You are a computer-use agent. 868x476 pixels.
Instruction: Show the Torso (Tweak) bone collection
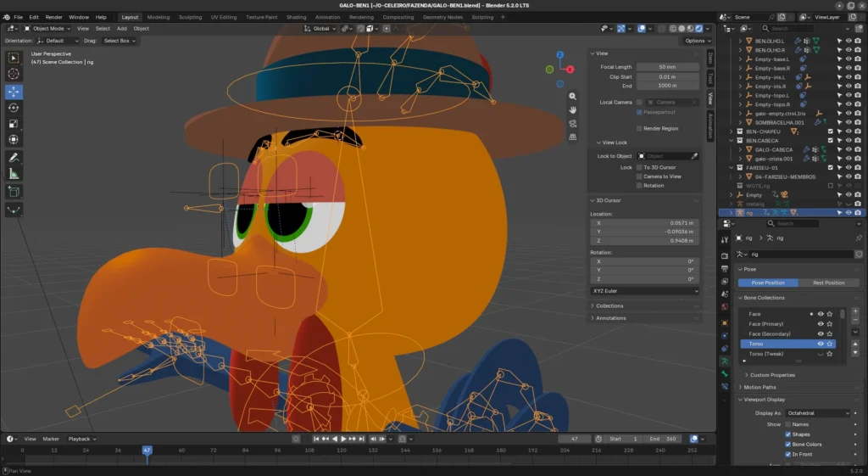pos(821,354)
